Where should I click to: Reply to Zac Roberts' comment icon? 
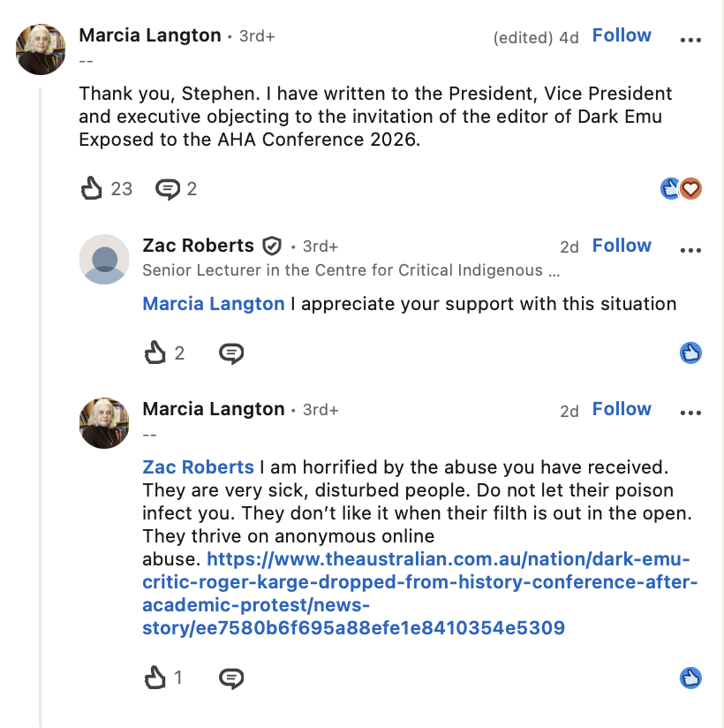point(231,353)
